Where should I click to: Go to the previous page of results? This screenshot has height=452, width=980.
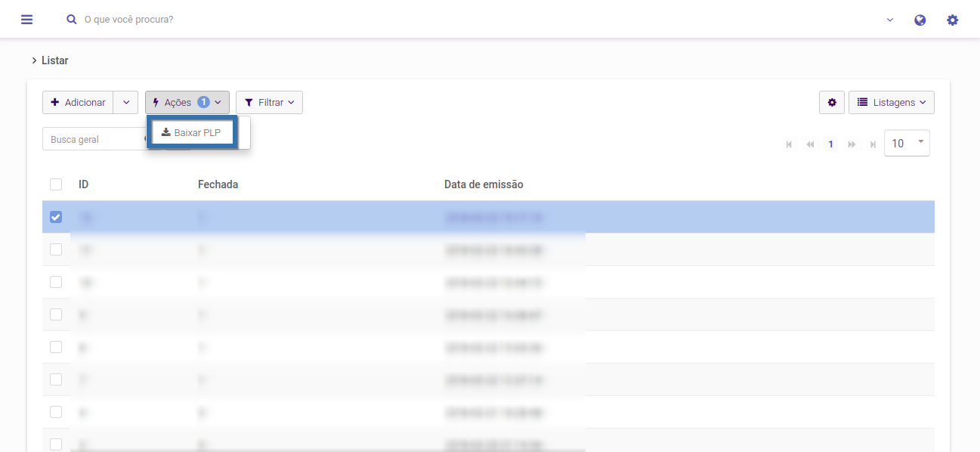[810, 144]
